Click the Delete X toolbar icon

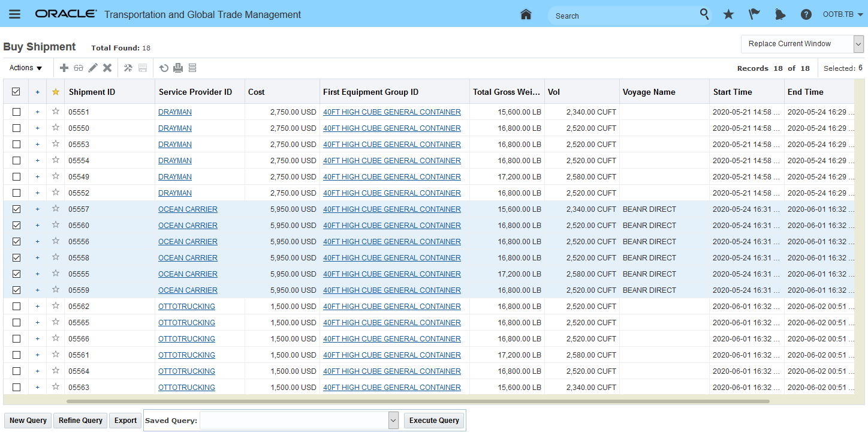pos(107,68)
